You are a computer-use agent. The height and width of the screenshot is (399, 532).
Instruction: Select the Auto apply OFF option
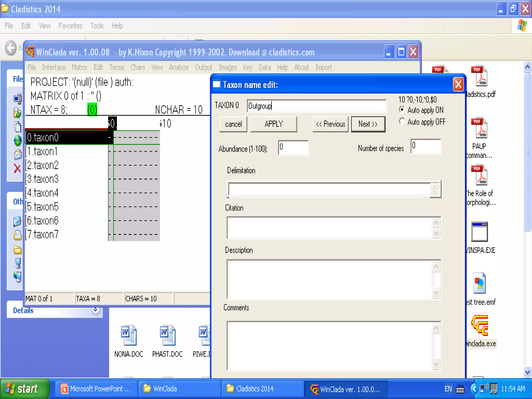point(402,122)
